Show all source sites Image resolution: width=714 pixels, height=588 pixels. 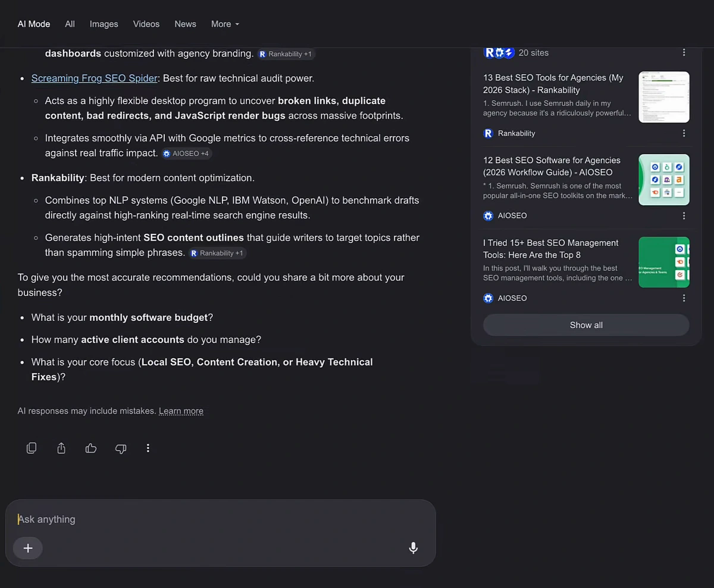[x=586, y=325]
